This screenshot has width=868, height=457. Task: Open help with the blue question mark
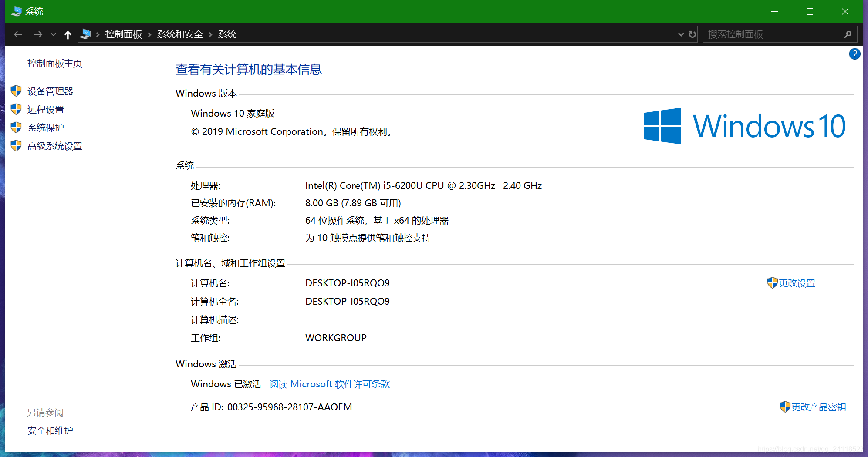pos(854,54)
